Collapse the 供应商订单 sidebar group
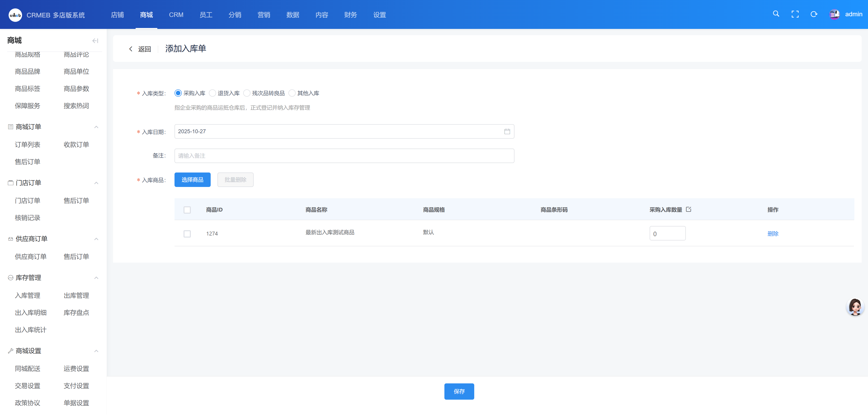The image size is (868, 415). pyautogui.click(x=96, y=239)
